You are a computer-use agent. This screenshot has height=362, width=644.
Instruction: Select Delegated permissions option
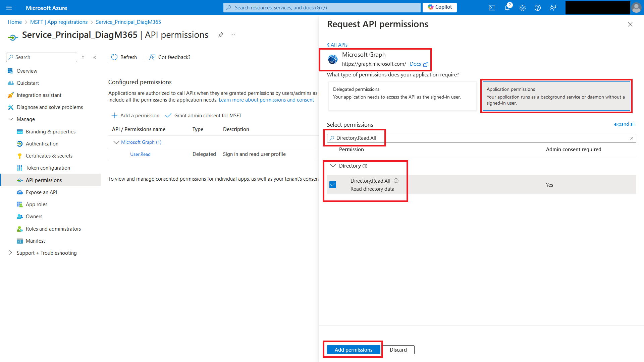(402, 96)
